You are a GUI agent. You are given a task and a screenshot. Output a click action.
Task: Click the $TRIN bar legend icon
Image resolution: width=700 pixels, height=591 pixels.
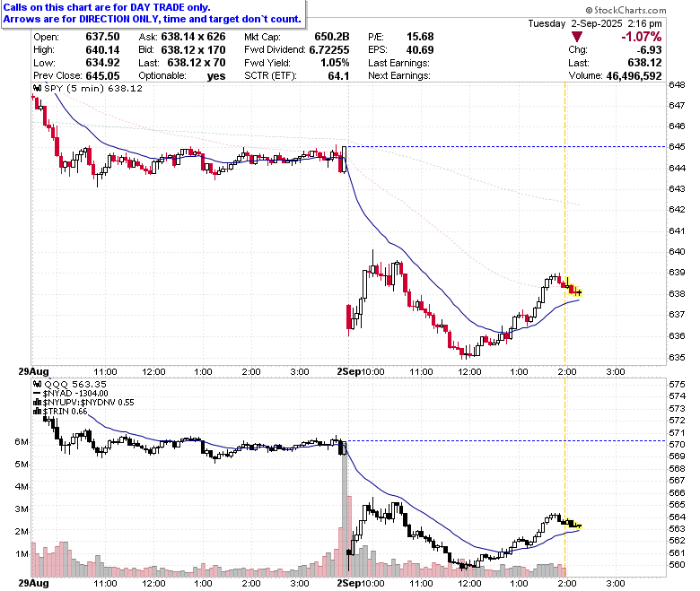[38, 411]
